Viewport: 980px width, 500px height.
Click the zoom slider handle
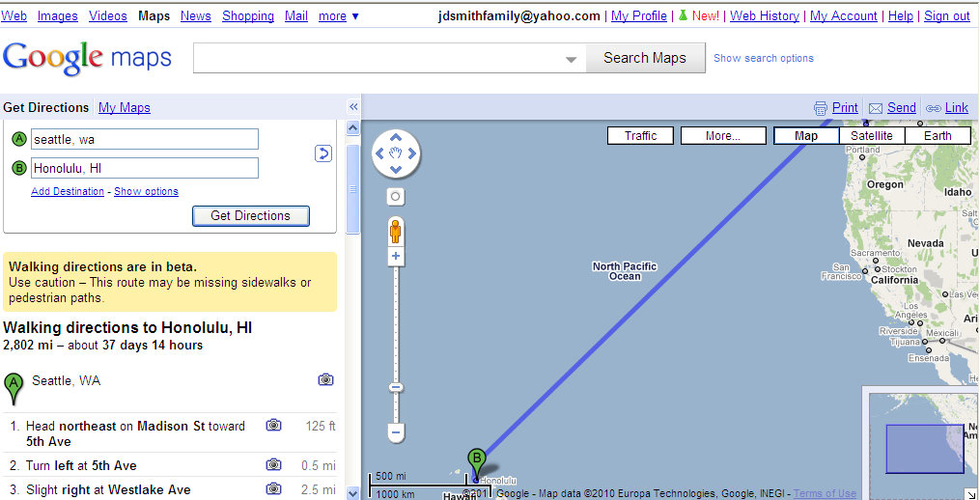pyautogui.click(x=396, y=387)
